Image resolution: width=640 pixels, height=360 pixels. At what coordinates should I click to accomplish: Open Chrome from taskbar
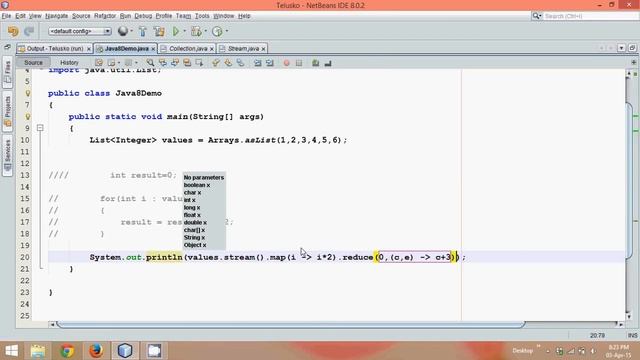click(x=67, y=351)
